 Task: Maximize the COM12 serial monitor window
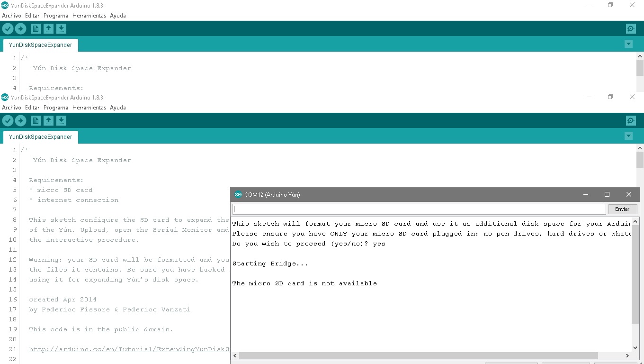tap(607, 194)
